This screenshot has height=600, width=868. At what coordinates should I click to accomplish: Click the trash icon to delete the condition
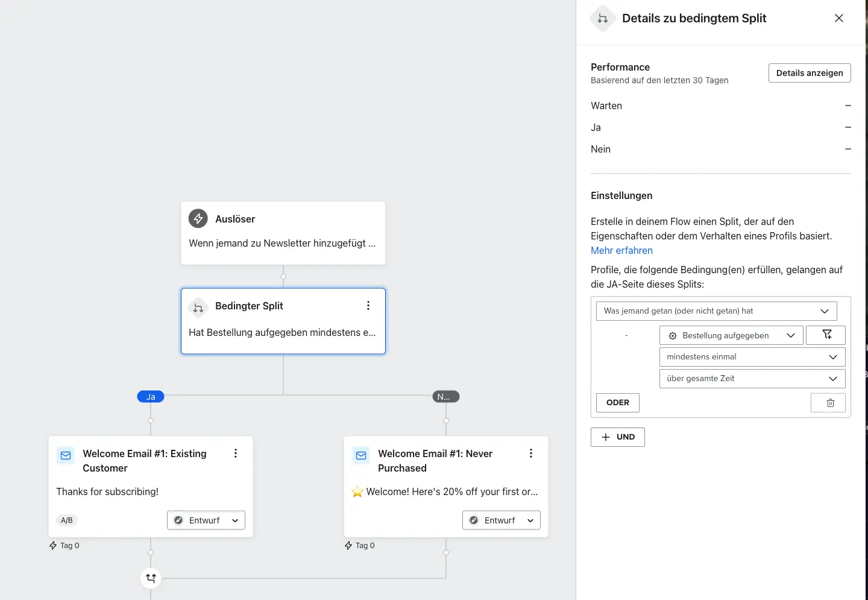tap(829, 403)
